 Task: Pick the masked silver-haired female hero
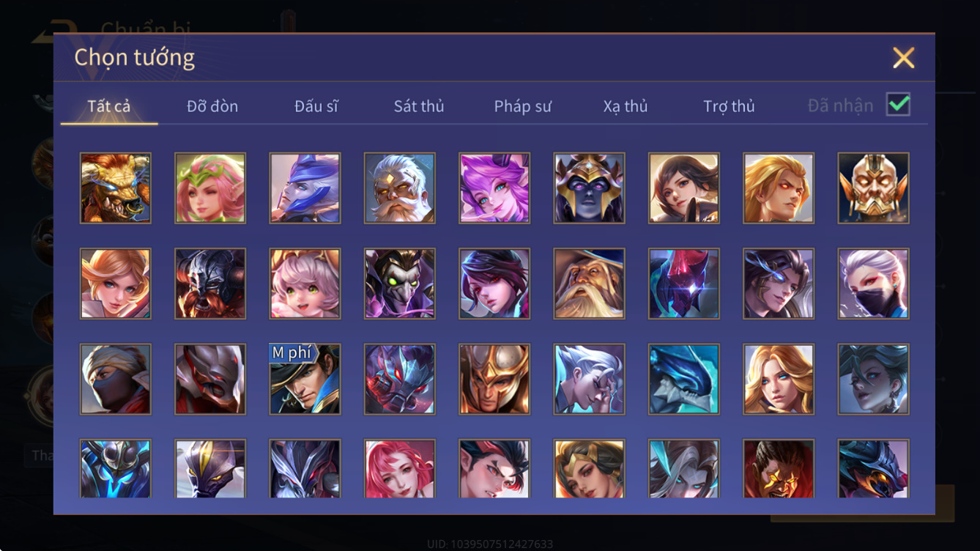click(x=873, y=284)
